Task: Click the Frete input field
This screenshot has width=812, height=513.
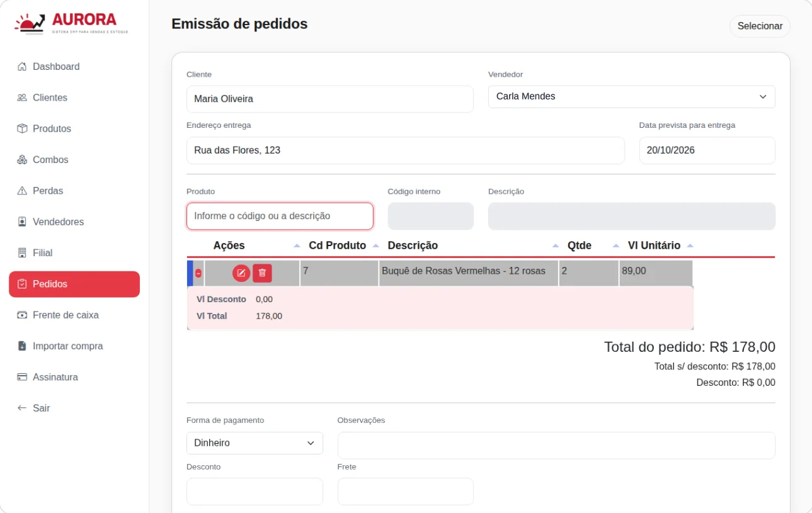Action: pos(406,492)
